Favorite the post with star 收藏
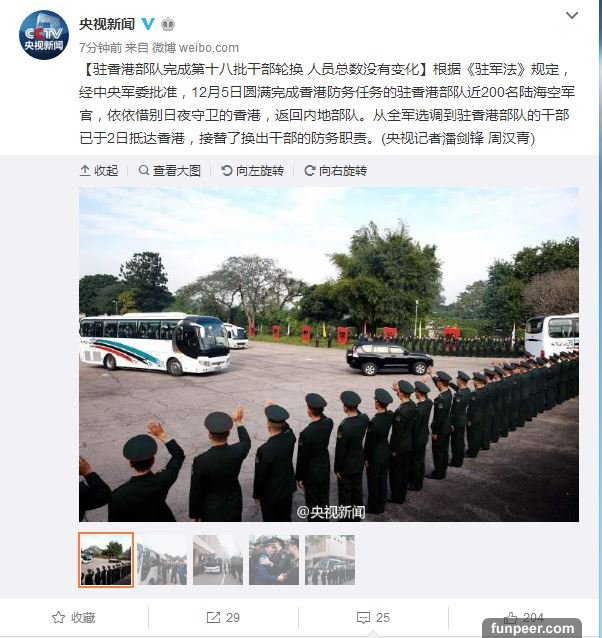The width and height of the screenshot is (602, 638). pyautogui.click(x=74, y=618)
